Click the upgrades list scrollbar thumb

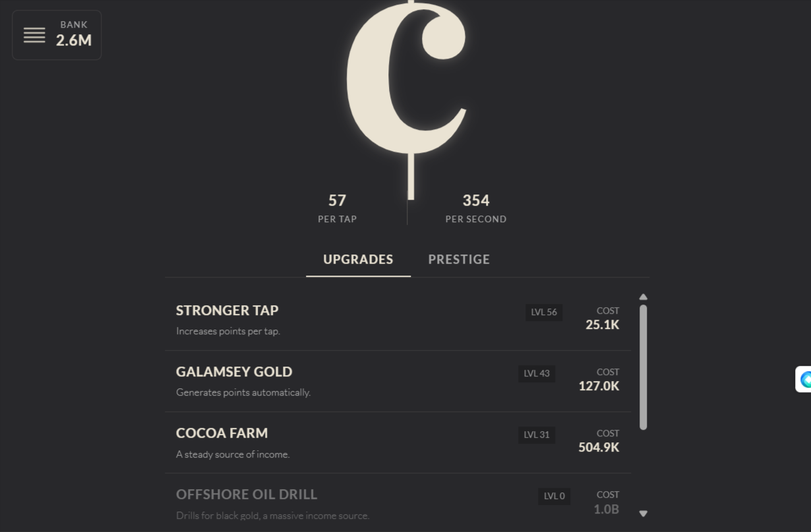pos(643,367)
